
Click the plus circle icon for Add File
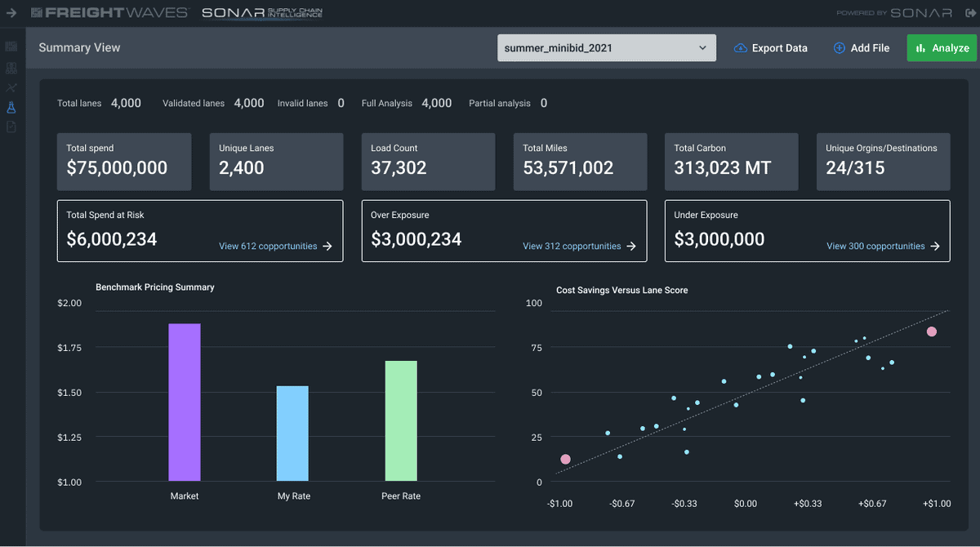point(839,48)
